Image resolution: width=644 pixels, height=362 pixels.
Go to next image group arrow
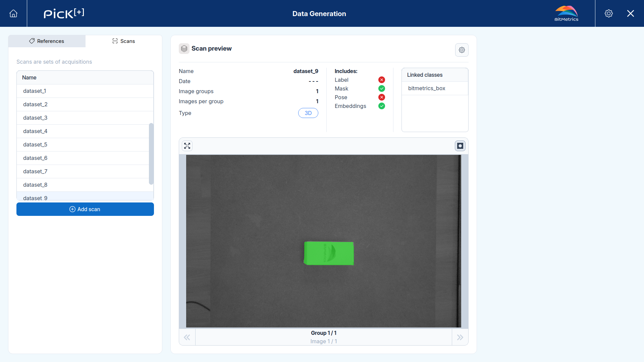coord(460,337)
